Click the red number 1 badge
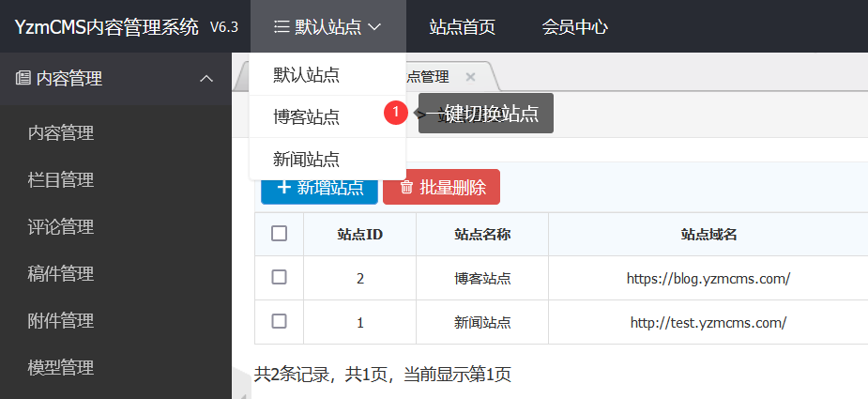The image size is (868, 399). point(396,113)
